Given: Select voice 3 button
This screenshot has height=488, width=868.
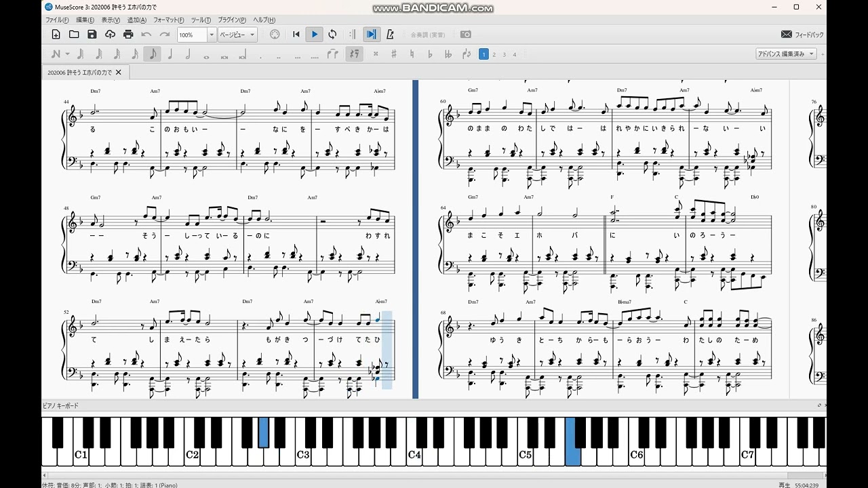Looking at the screenshot, I should pyautogui.click(x=504, y=54).
